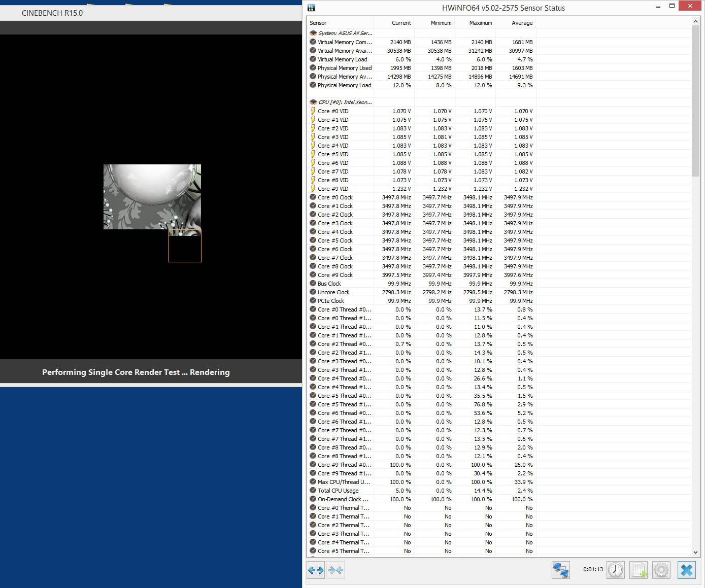Click the sensor list vertical scrollbar thumb

[x=695, y=101]
